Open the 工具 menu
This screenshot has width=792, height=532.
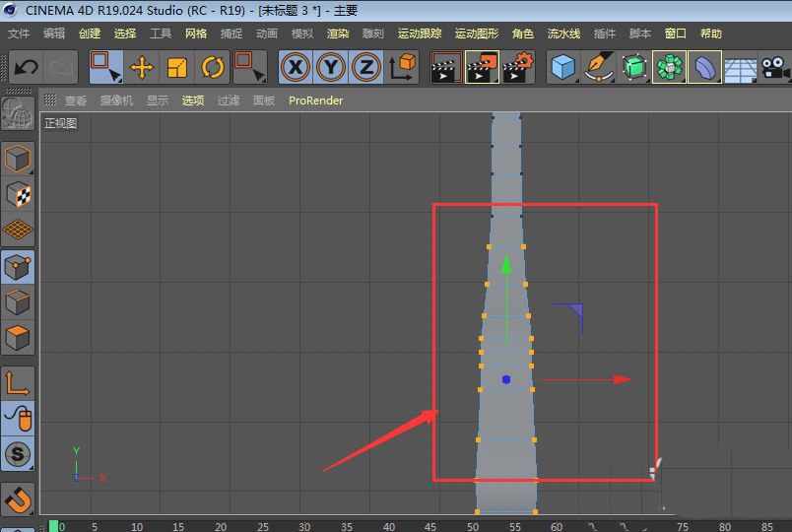tap(161, 33)
